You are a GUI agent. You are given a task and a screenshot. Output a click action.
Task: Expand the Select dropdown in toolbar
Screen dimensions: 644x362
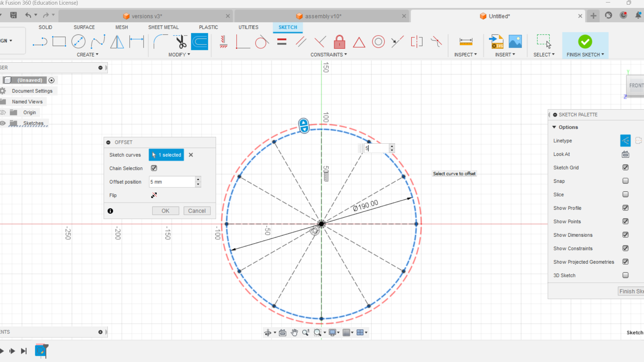coord(544,54)
